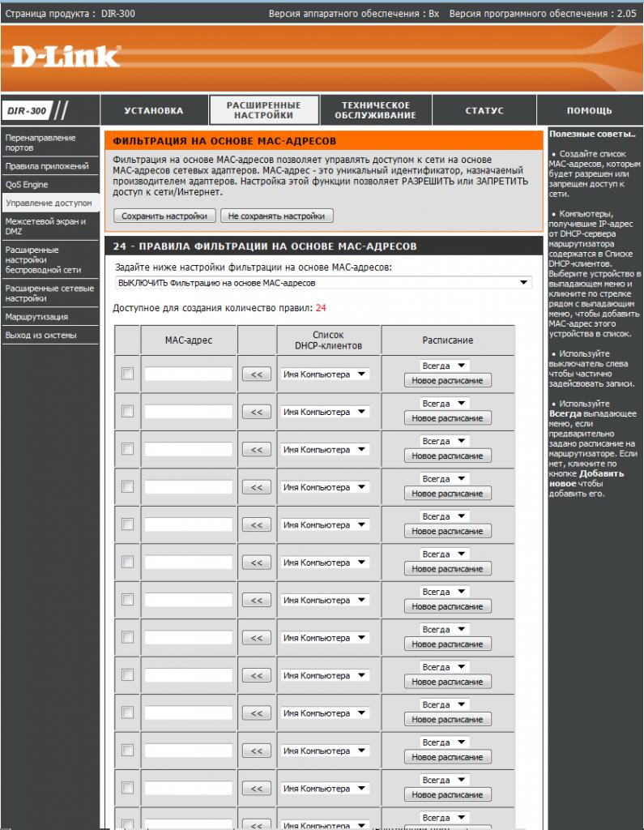Click the << button in tenth rule row
Viewport: 644px width, 830px height.
pyautogui.click(x=257, y=713)
